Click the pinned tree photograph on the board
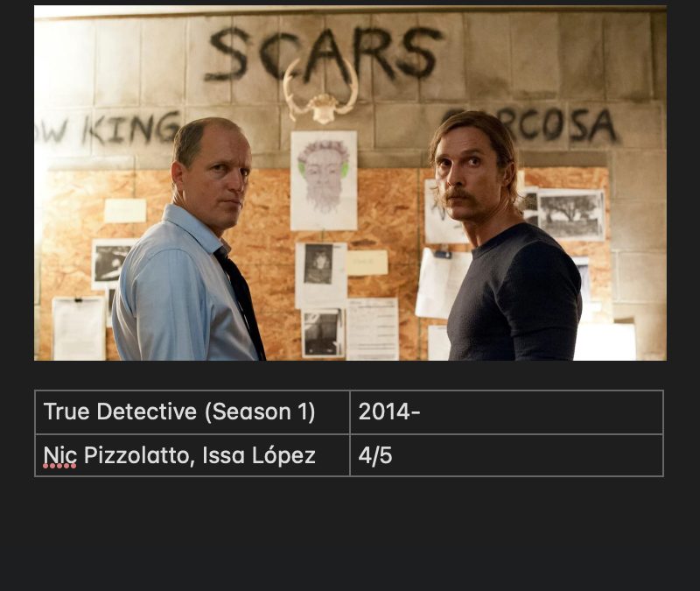700x591 pixels. [x=570, y=215]
